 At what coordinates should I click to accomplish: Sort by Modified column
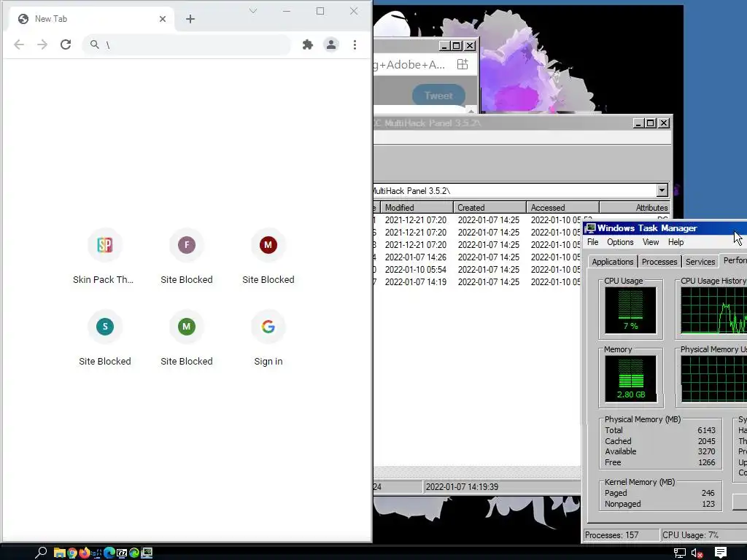pyautogui.click(x=417, y=208)
